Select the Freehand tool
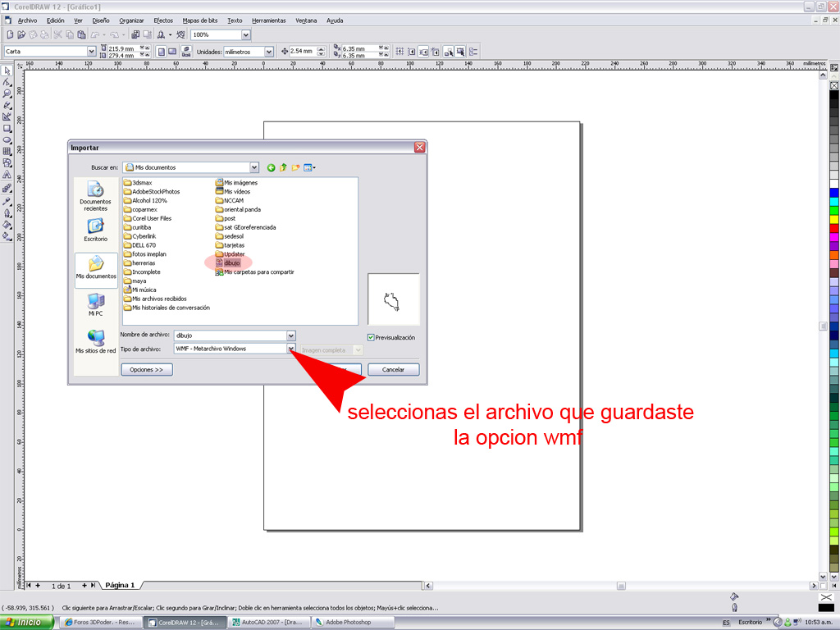 7,106
